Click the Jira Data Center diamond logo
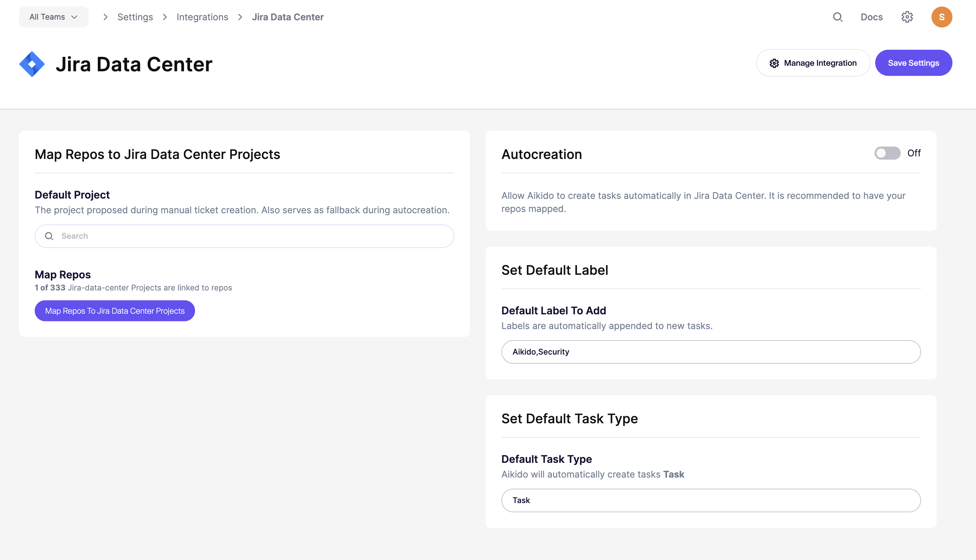The width and height of the screenshot is (976, 560). pyautogui.click(x=32, y=64)
